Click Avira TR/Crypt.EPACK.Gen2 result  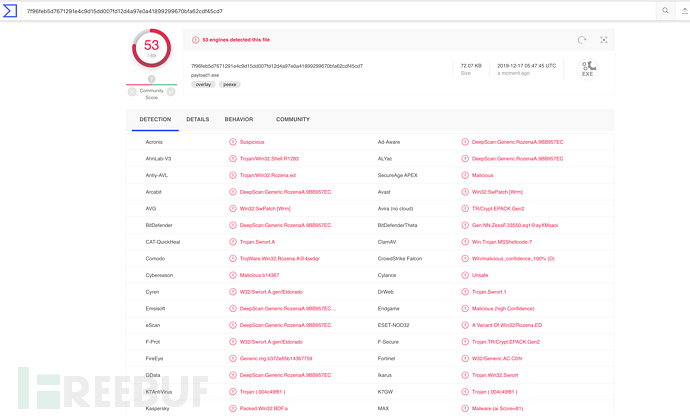tap(498, 209)
